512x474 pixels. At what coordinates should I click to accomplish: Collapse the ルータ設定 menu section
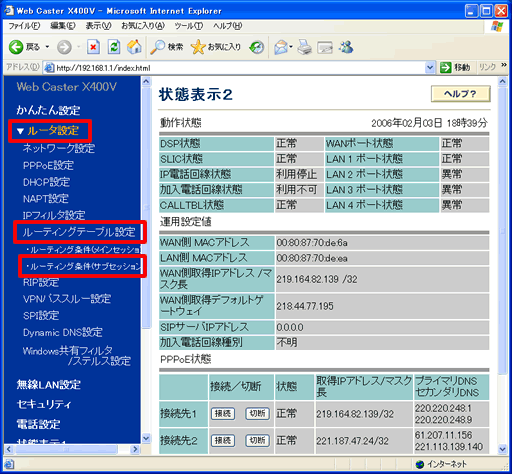20,131
